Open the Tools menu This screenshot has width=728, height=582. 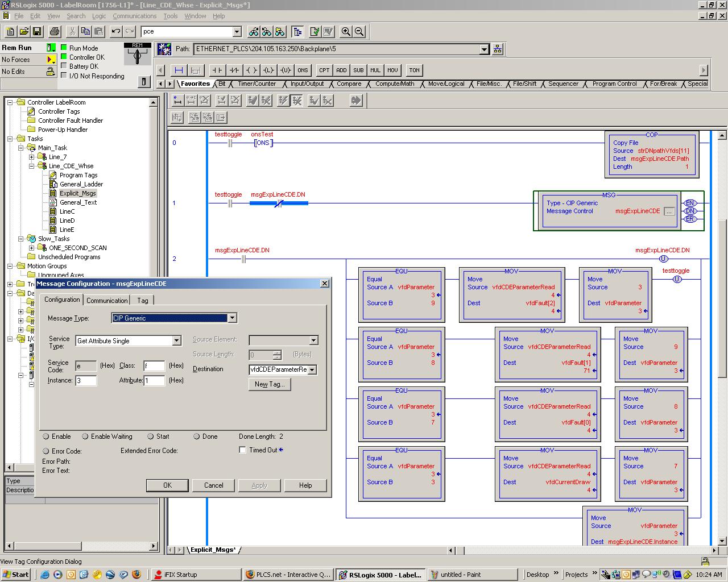coord(171,16)
